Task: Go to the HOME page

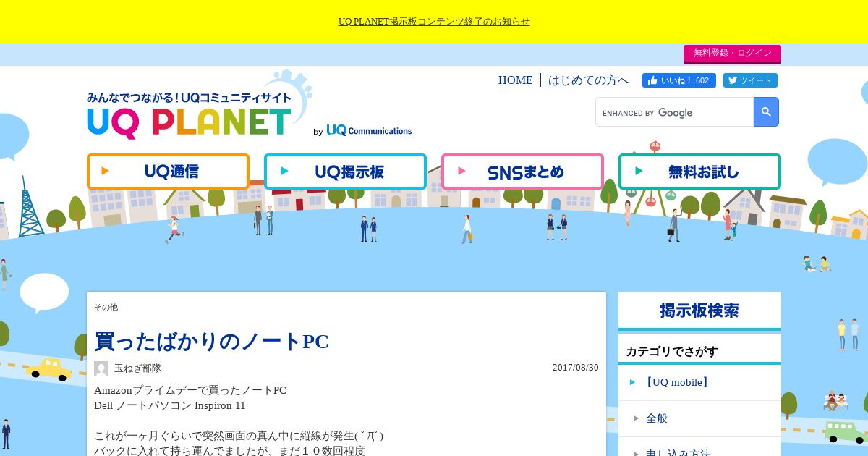Action: [515, 80]
